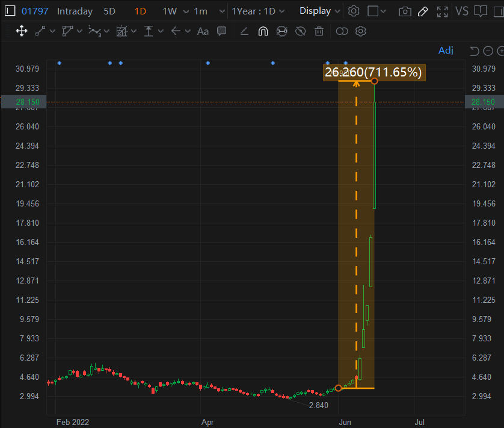504x428 pixels.
Task: Expand measurement tool options arrow
Action: click(134, 31)
